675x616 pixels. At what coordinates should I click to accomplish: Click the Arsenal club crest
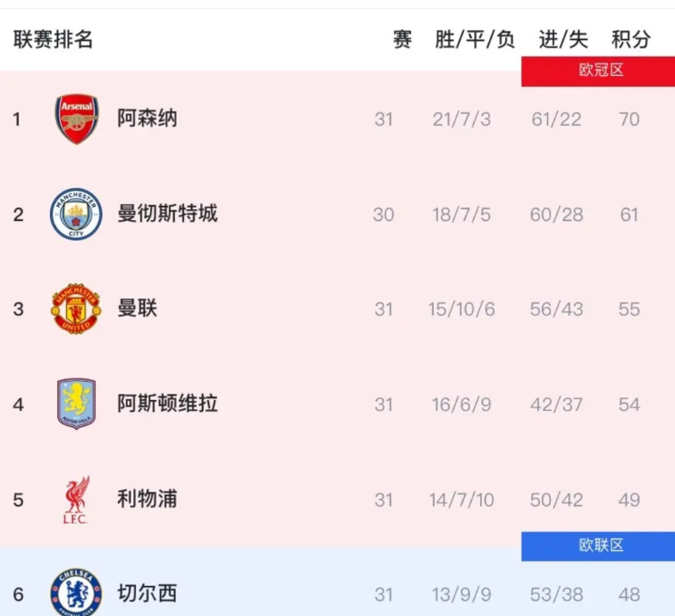(x=77, y=118)
